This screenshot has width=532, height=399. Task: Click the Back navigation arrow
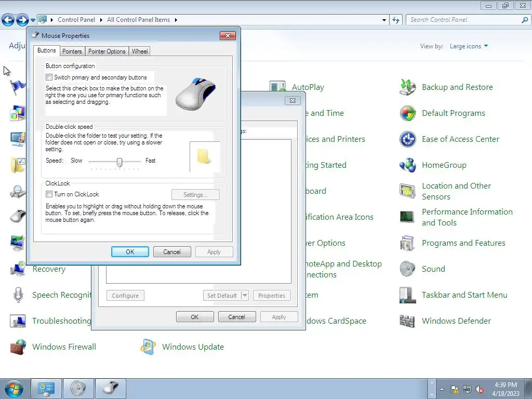pyautogui.click(x=8, y=20)
